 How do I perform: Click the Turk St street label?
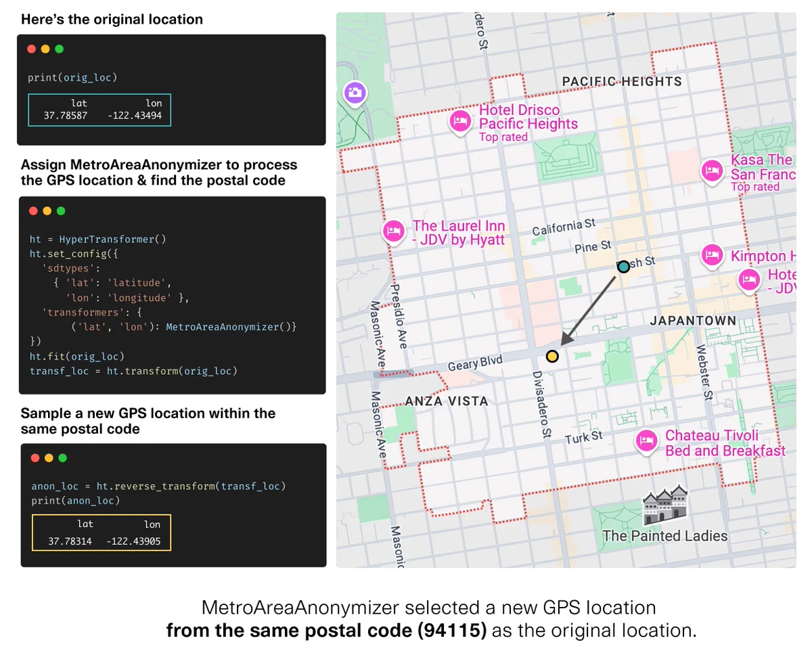[x=583, y=437]
